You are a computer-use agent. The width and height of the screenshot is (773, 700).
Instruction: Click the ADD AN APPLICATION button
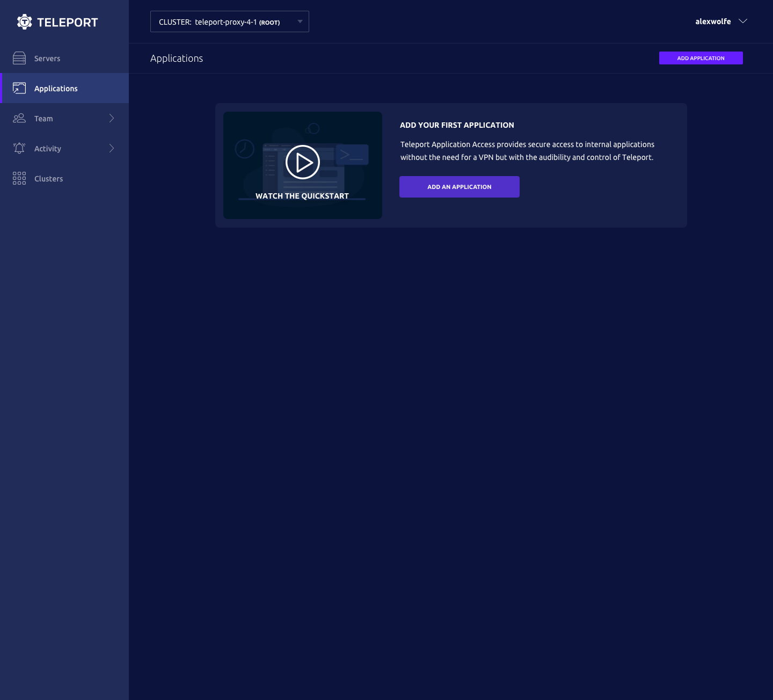[x=459, y=187]
